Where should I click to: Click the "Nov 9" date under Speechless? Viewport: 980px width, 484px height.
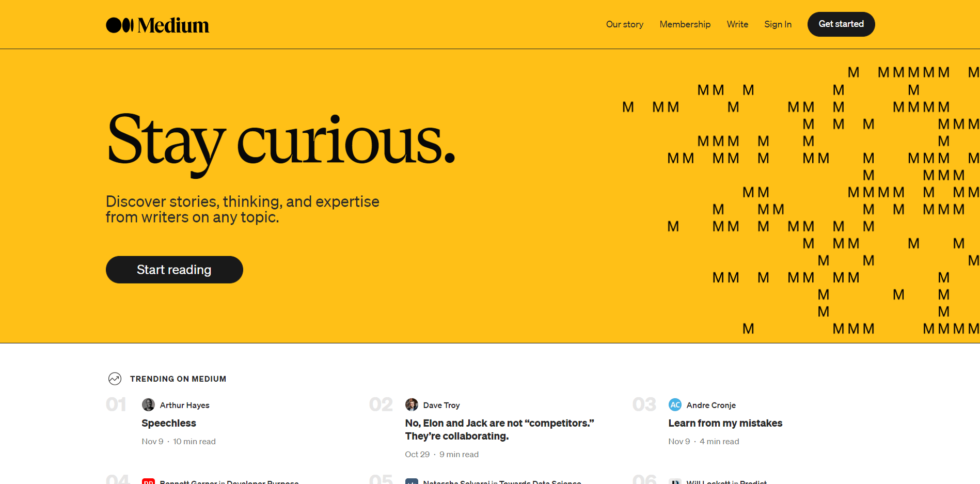click(152, 442)
